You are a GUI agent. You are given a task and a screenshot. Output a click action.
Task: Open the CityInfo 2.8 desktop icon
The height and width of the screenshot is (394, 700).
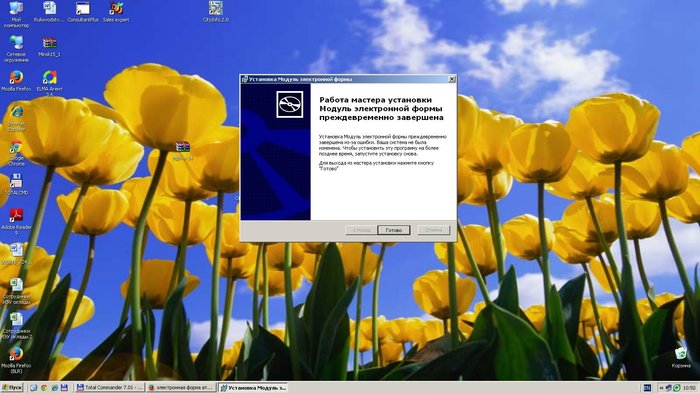[x=216, y=12]
